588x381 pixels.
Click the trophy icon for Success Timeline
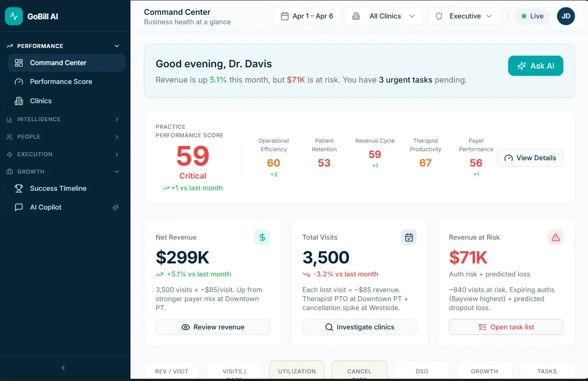coord(19,188)
